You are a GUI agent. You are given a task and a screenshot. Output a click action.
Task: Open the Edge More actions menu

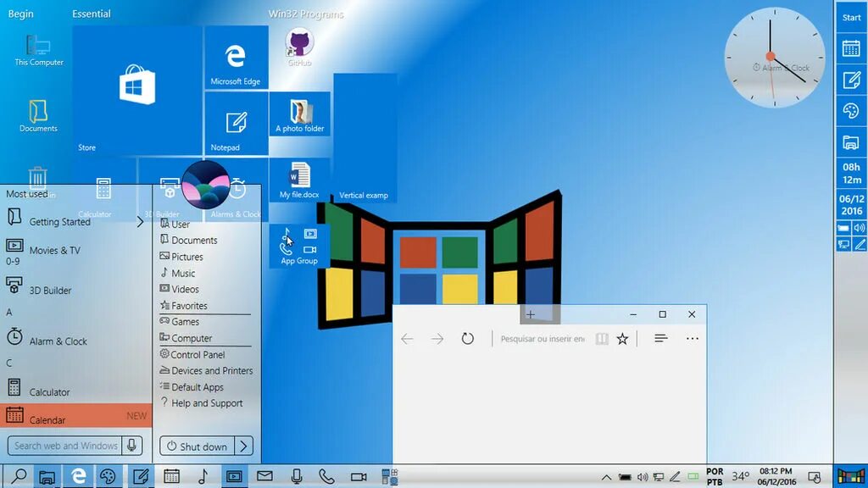692,339
